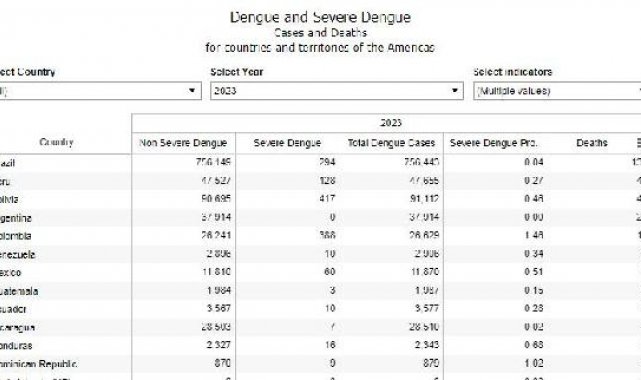Click Colombia's severe dengue proportion 1.46
Image resolution: width=641 pixels, height=380 pixels.
(x=534, y=235)
